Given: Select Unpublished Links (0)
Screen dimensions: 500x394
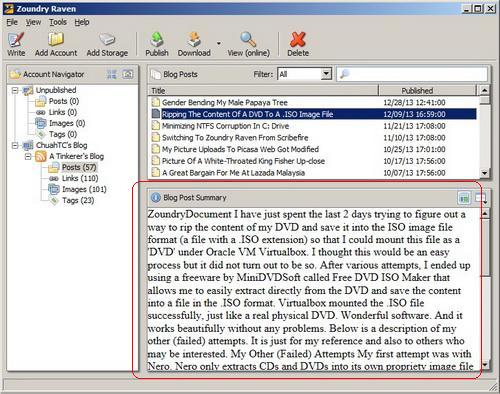Looking at the screenshot, I should (63, 112).
